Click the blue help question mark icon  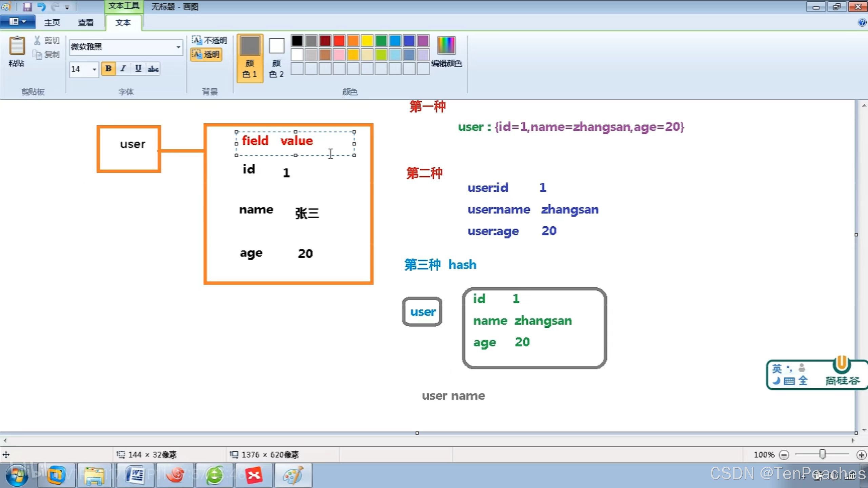point(862,22)
